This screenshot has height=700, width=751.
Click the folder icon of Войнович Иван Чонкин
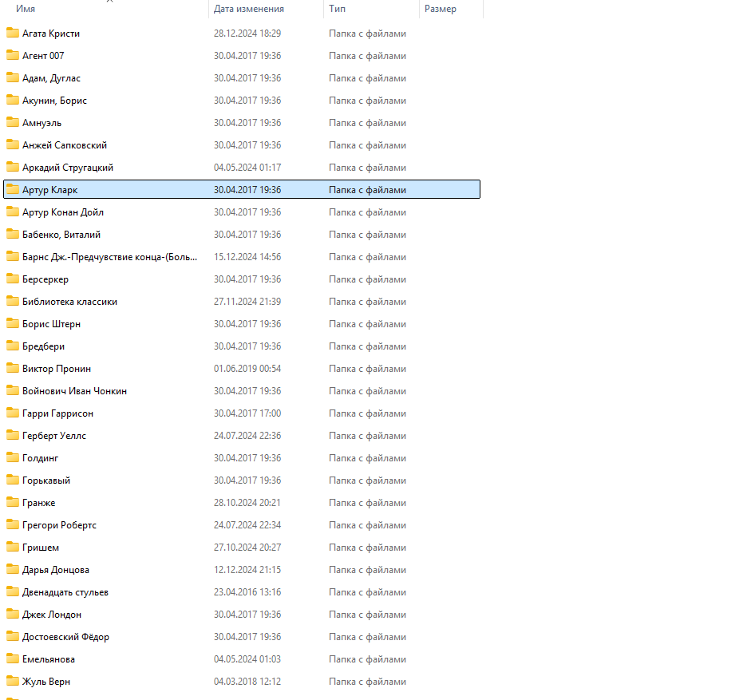pyautogui.click(x=13, y=390)
